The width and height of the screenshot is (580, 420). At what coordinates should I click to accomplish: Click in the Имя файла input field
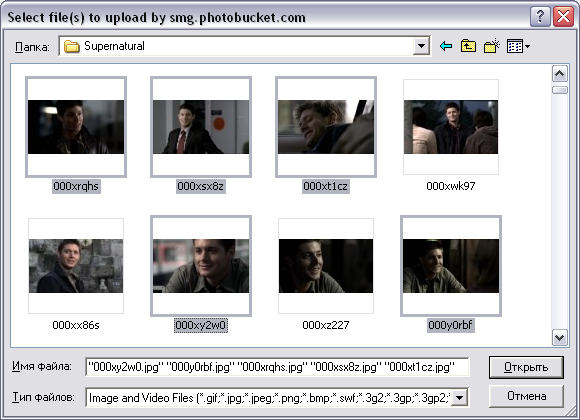(x=277, y=367)
